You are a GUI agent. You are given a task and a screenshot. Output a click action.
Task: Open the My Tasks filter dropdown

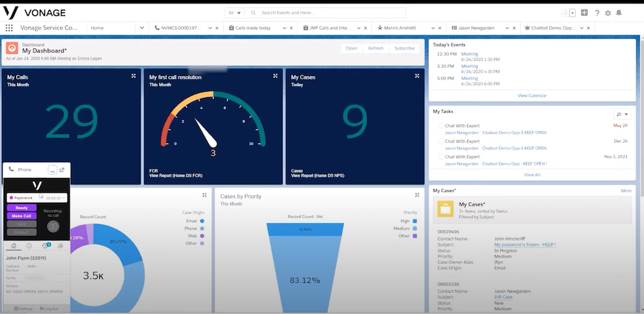[622, 114]
